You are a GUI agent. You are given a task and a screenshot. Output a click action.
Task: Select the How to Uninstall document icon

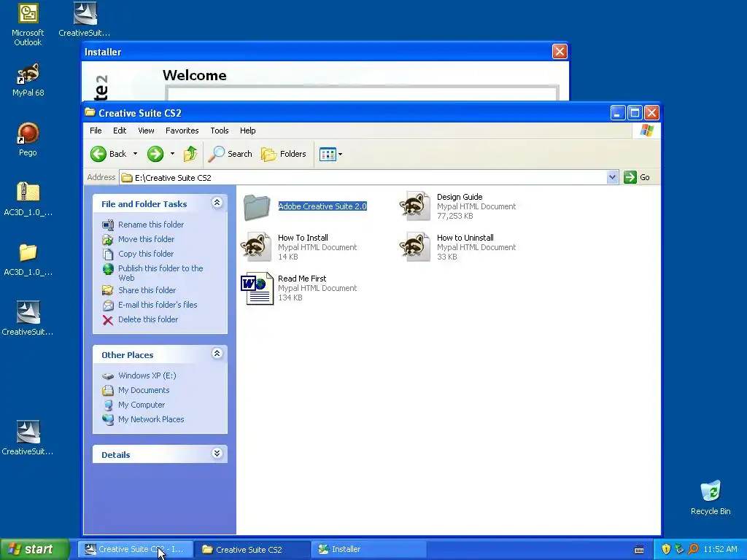tap(415, 246)
